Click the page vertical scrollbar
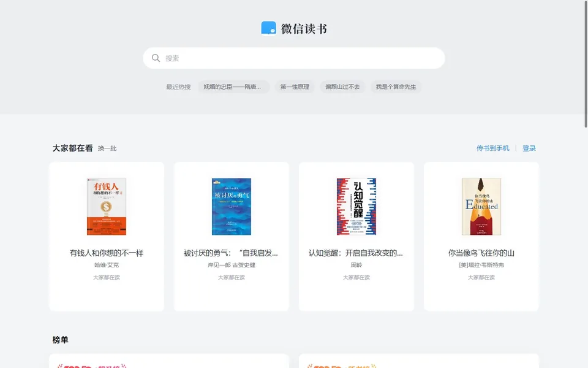The width and height of the screenshot is (588, 368). (586, 64)
